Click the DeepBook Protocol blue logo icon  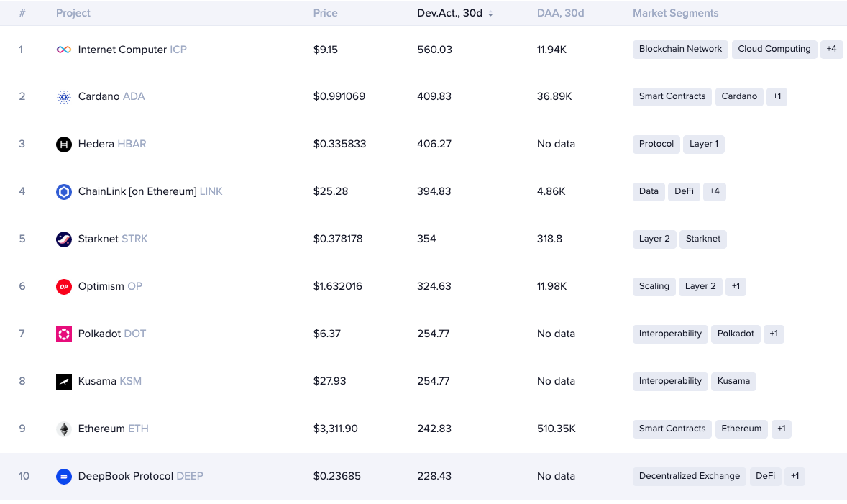[x=64, y=477]
